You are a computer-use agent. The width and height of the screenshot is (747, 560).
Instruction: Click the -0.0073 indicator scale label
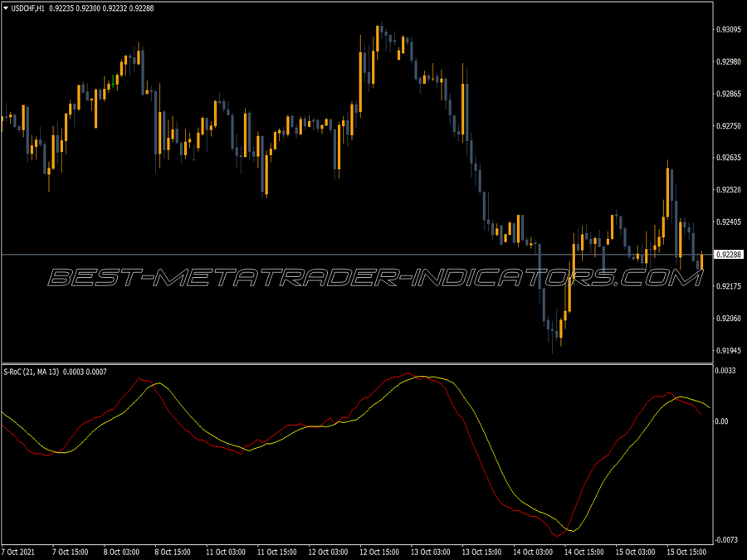pyautogui.click(x=726, y=540)
